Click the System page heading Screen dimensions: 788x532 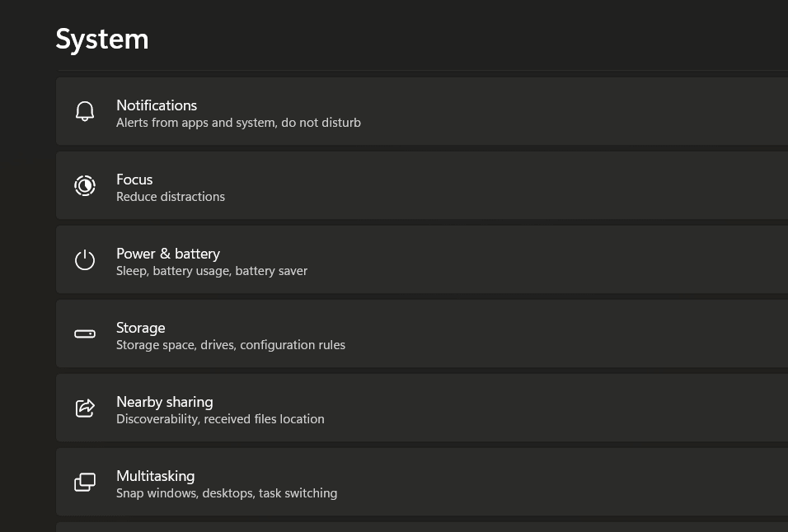click(102, 40)
